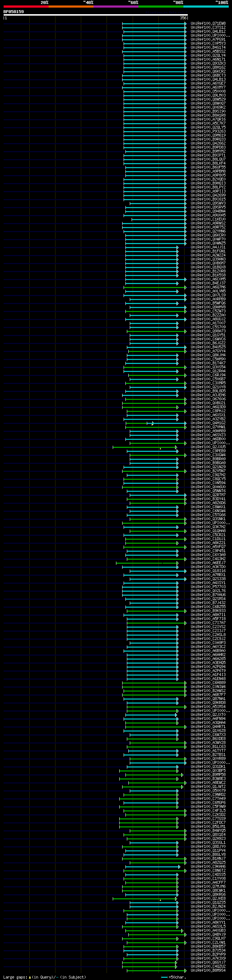
Task: Click the UniRef100_A5BSS2 label
Action: [208, 51]
